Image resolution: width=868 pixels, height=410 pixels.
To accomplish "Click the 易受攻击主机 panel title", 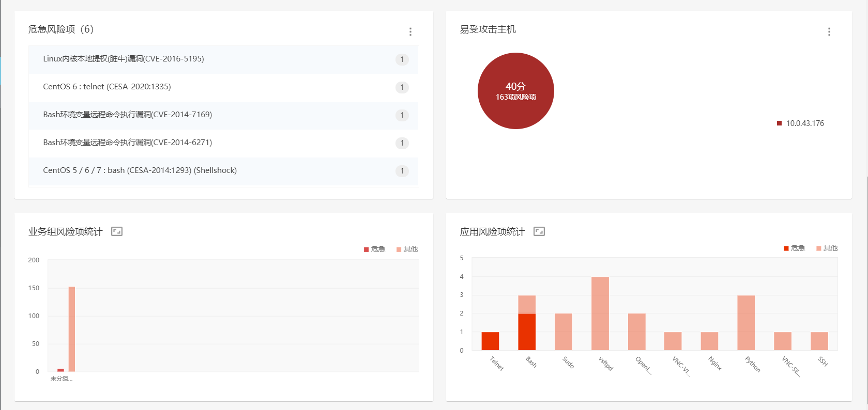I will (488, 29).
